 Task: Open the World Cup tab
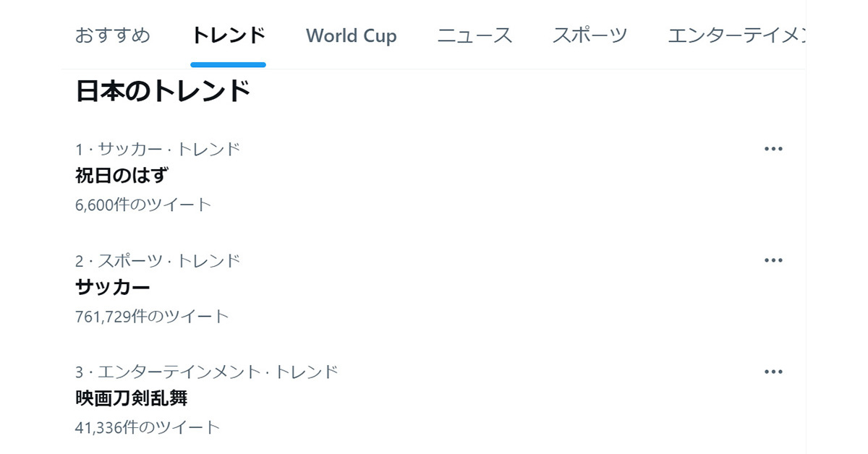pos(351,36)
